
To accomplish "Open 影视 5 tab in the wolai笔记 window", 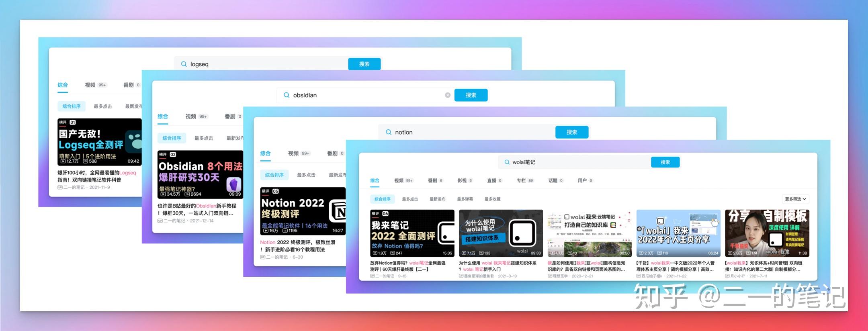I will pos(465,181).
